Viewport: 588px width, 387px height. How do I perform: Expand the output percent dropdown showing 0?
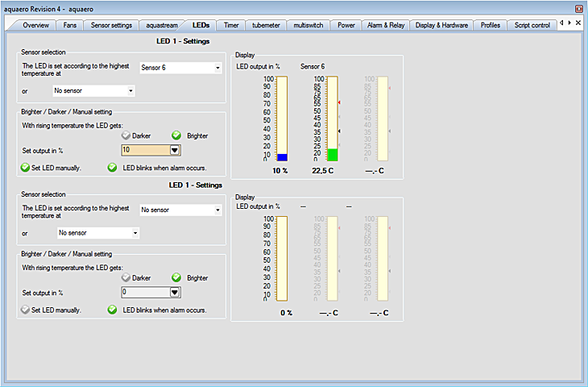(174, 292)
